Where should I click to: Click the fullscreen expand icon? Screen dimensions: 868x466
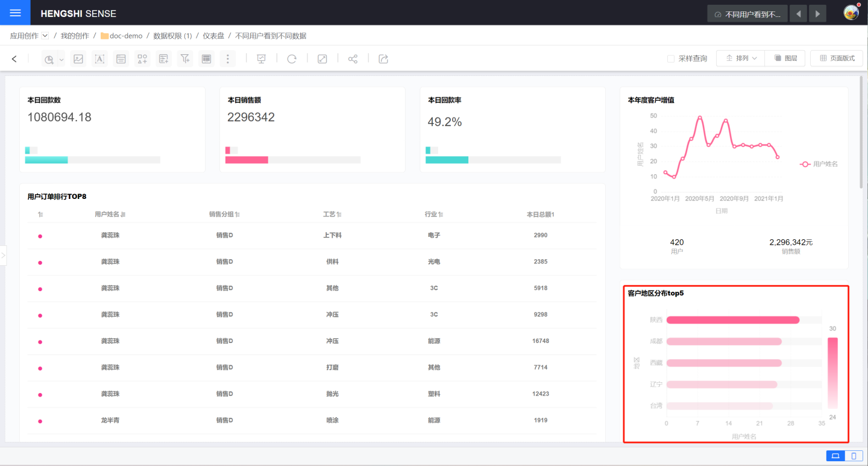pos(322,58)
